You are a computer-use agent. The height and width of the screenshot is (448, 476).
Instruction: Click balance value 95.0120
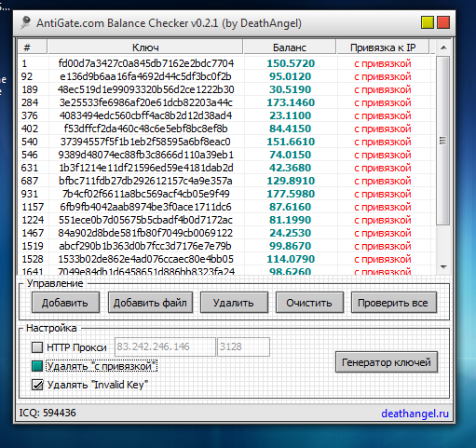tap(290, 76)
